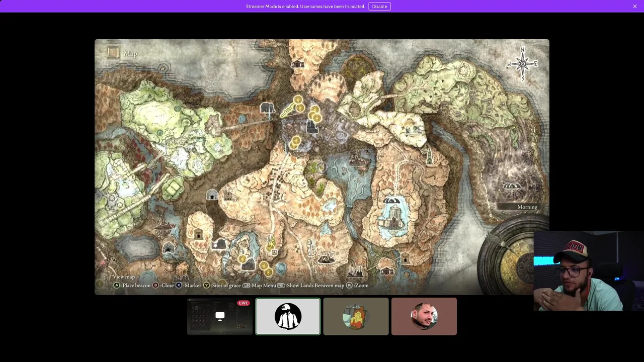
Task: Select the dark castle icon in capital
Action: [312, 128]
